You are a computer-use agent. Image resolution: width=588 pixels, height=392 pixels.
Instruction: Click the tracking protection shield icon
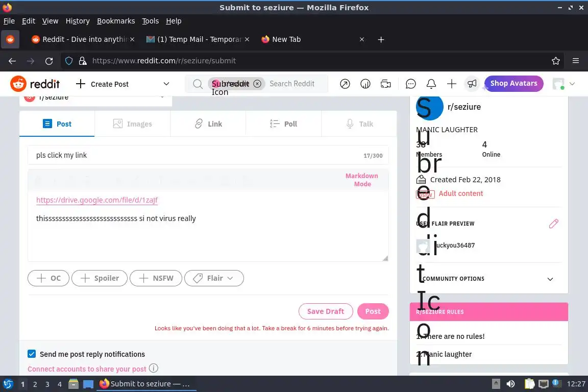[69, 61]
